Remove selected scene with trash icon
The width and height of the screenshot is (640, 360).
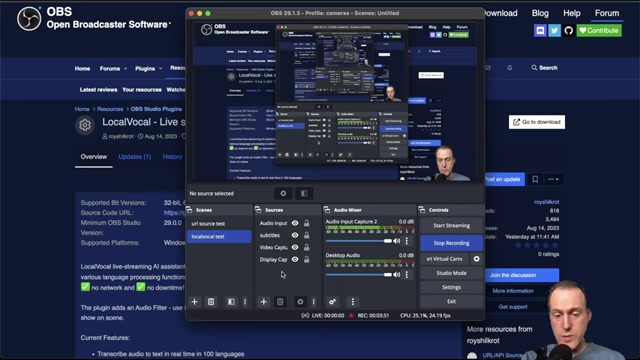coord(211,302)
